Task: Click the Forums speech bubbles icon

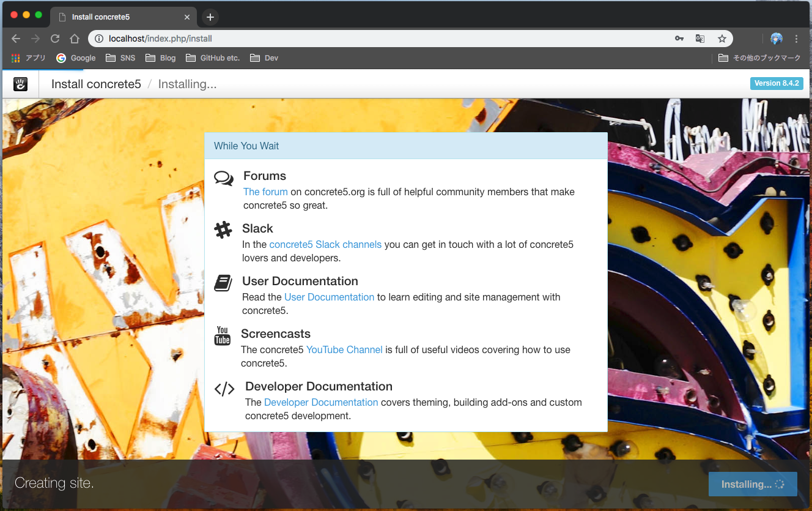Action: 224,179
